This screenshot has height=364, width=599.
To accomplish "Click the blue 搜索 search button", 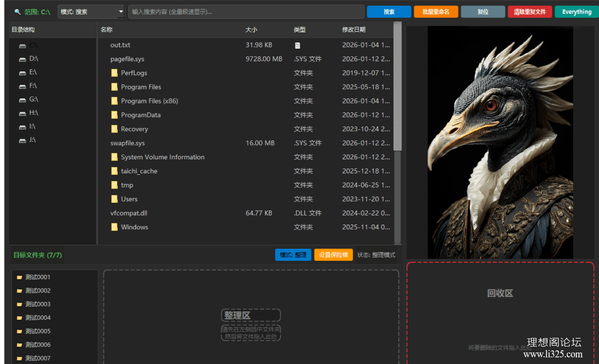I will click(389, 11).
